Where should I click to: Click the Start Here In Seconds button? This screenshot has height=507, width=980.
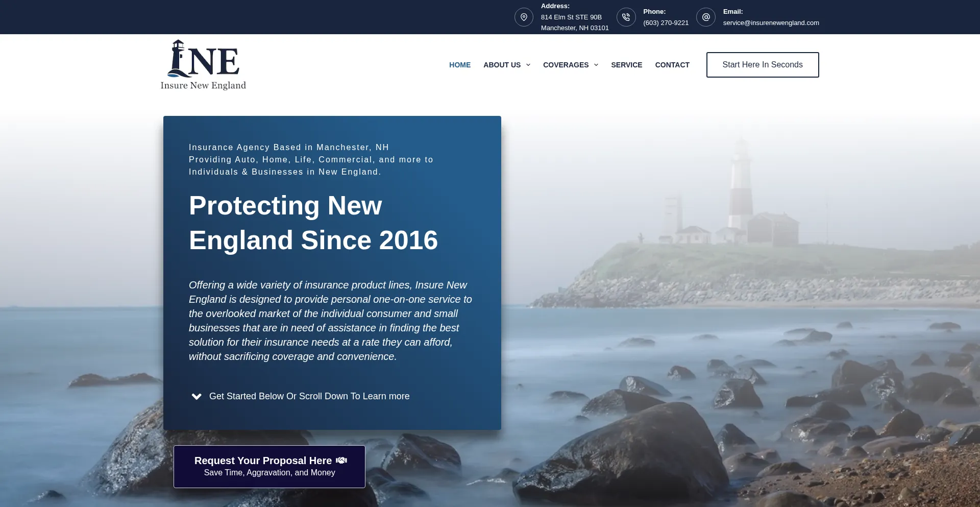[x=762, y=64]
